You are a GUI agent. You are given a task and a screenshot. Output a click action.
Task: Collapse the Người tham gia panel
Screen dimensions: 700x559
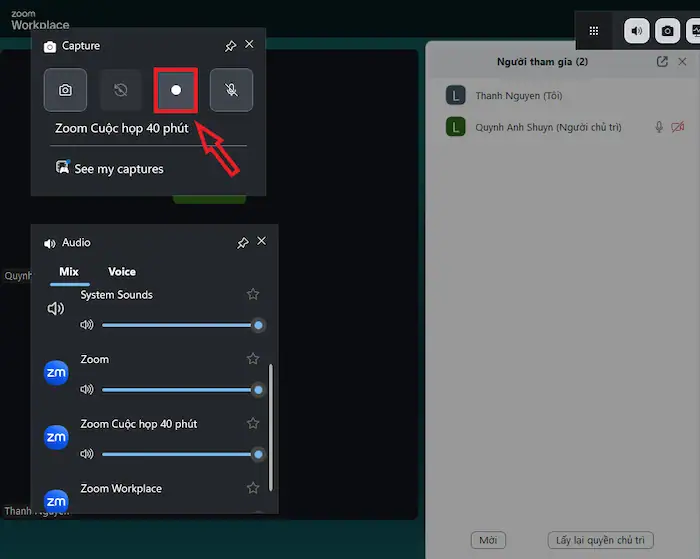[x=683, y=62]
